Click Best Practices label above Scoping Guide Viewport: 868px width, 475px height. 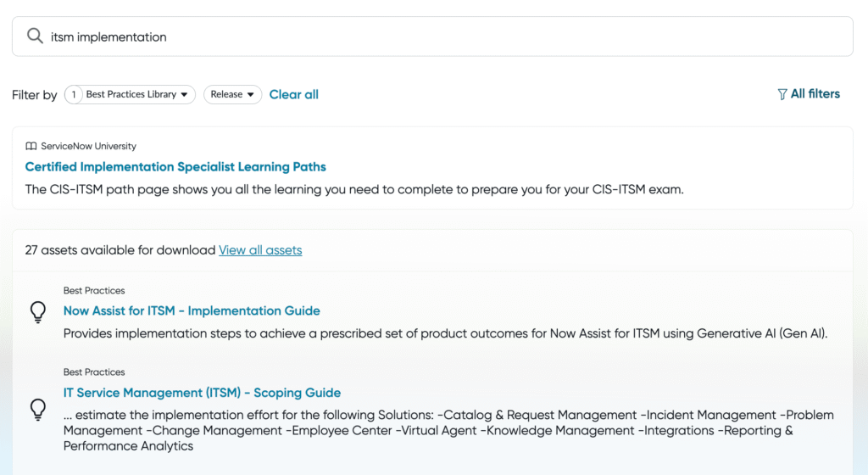[x=94, y=372]
